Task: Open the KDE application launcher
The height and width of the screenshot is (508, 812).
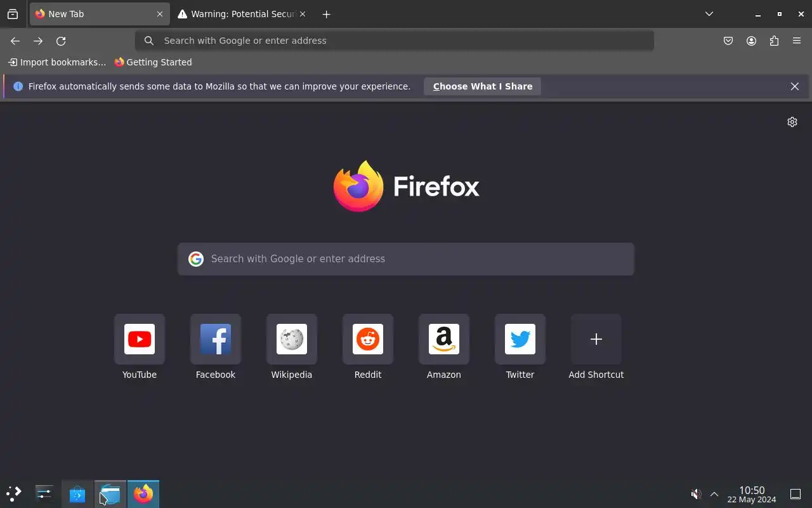Action: [14, 494]
